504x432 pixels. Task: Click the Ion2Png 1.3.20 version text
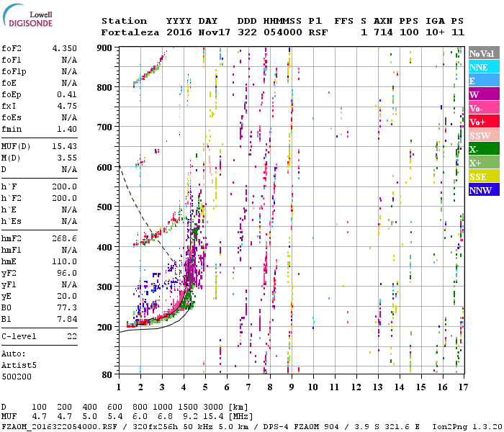point(467,427)
